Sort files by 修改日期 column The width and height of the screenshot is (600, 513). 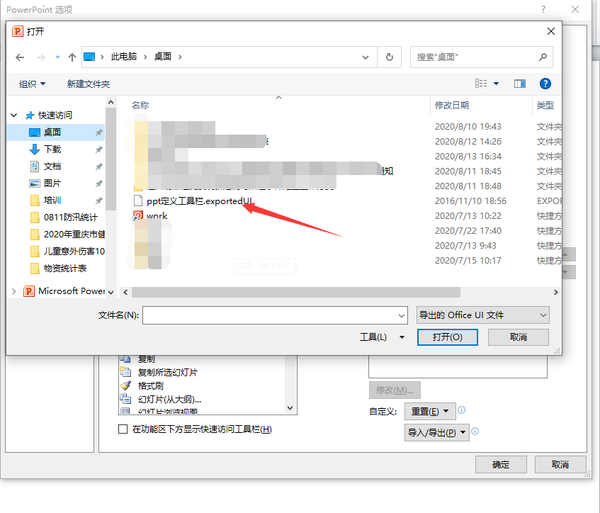452,105
